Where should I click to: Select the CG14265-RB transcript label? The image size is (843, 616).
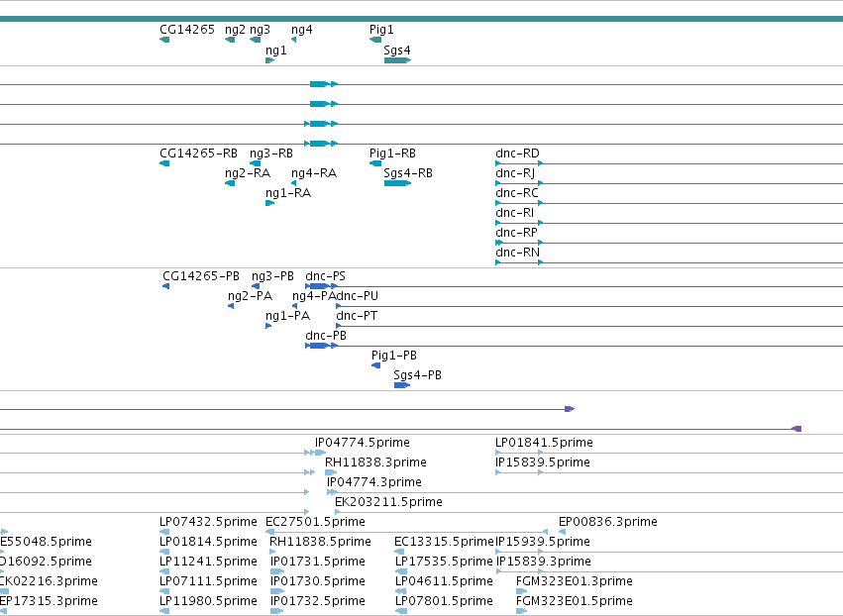coord(198,154)
